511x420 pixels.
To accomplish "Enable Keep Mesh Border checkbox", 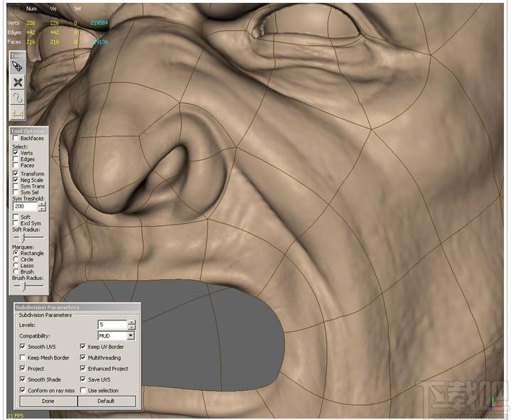I will (23, 357).
